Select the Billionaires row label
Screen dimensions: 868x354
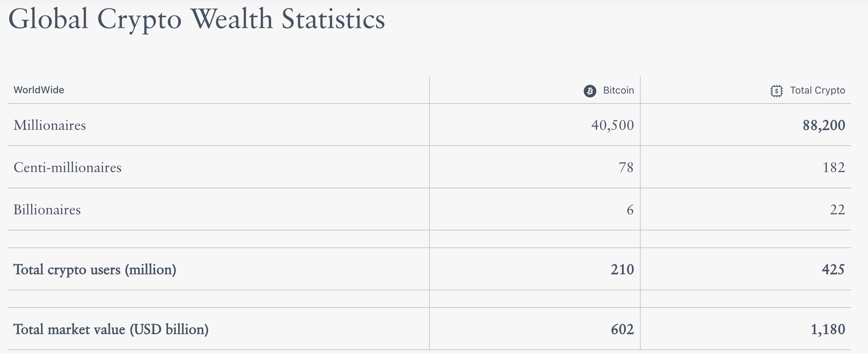point(47,210)
